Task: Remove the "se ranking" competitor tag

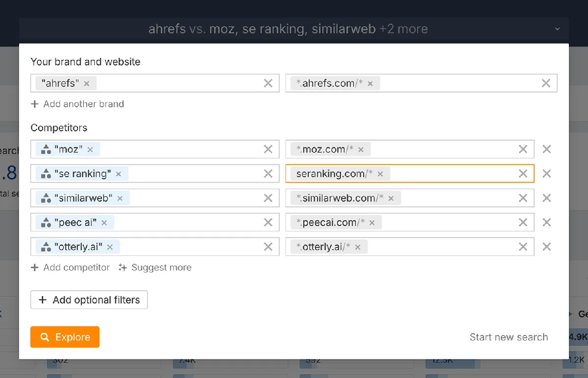Action: pyautogui.click(x=119, y=174)
